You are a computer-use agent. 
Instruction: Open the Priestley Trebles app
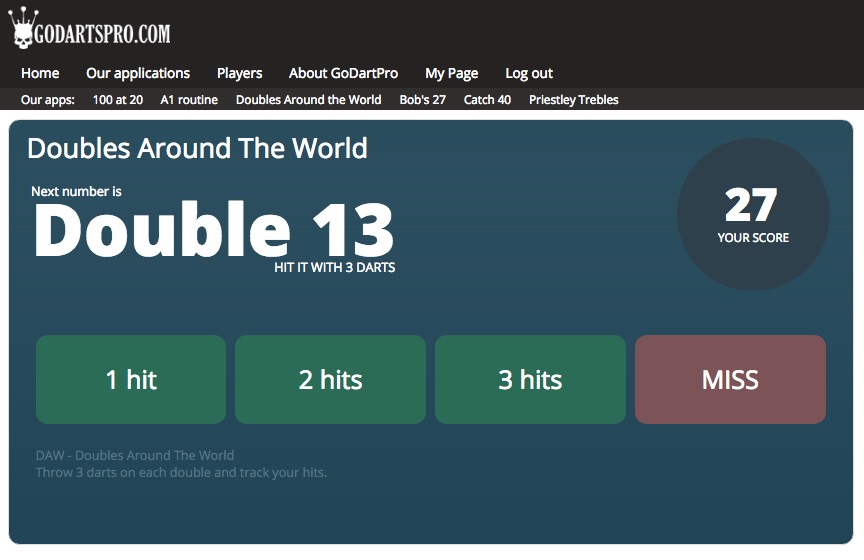[x=574, y=100]
